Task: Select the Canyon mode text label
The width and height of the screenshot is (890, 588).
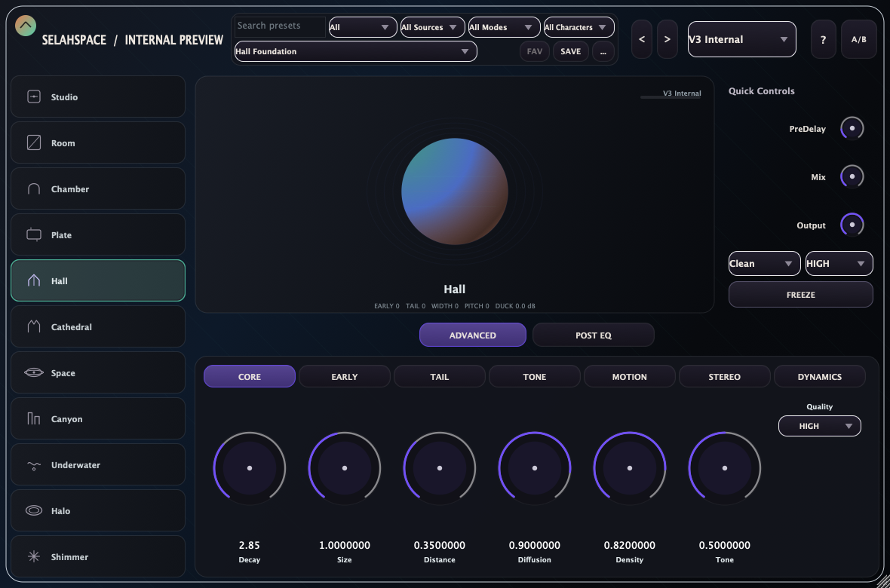Action: tap(67, 419)
